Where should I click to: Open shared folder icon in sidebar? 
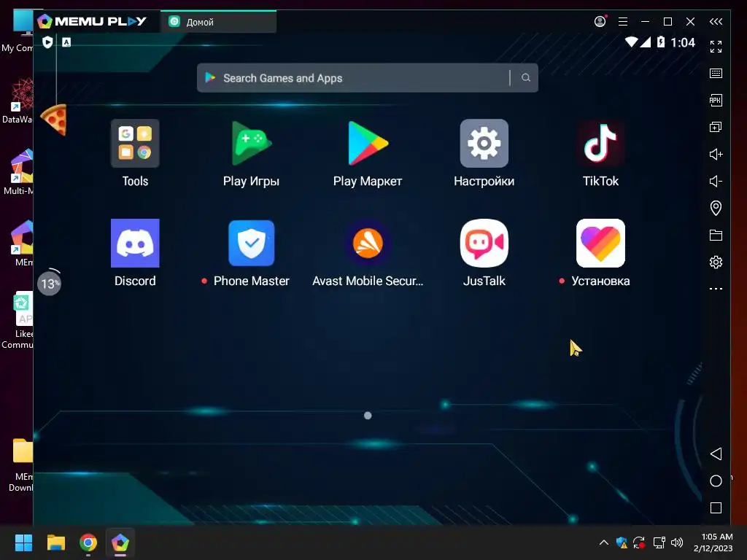(x=716, y=236)
